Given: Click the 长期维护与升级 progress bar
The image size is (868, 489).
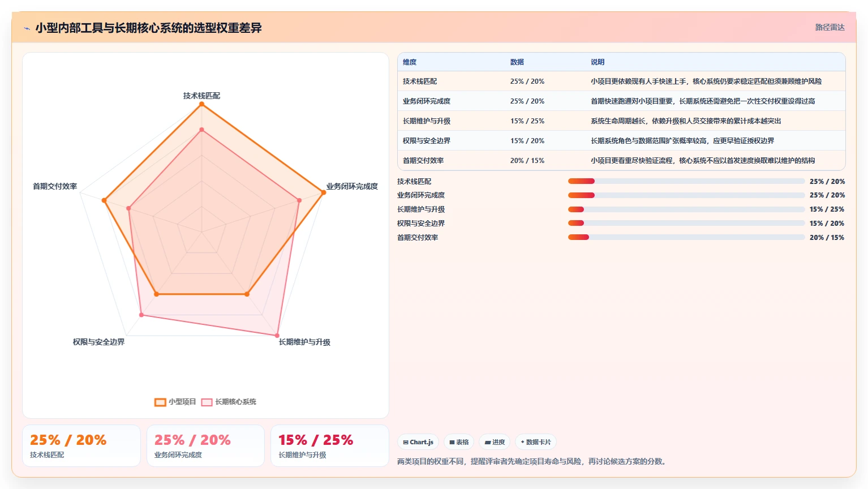Looking at the screenshot, I should pos(686,209).
